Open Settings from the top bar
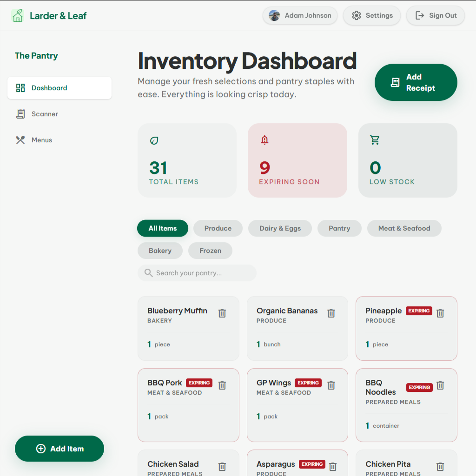Viewport: 476px width, 476px height. pyautogui.click(x=372, y=15)
